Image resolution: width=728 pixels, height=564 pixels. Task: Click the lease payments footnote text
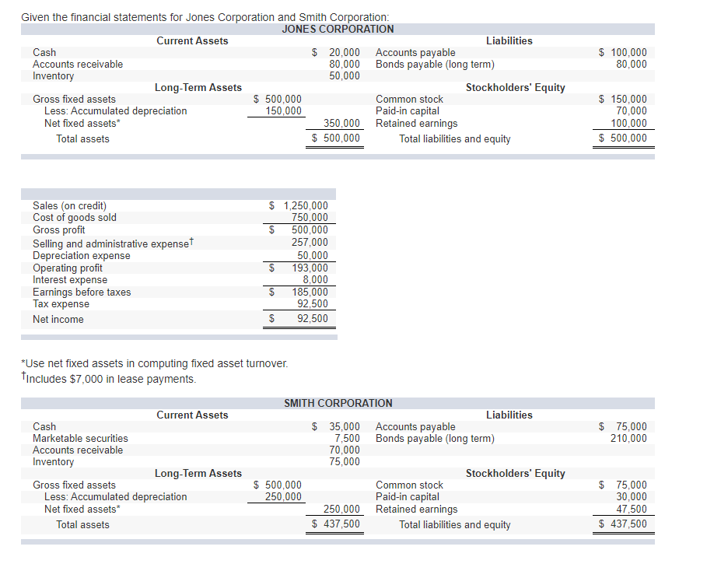tap(109, 379)
